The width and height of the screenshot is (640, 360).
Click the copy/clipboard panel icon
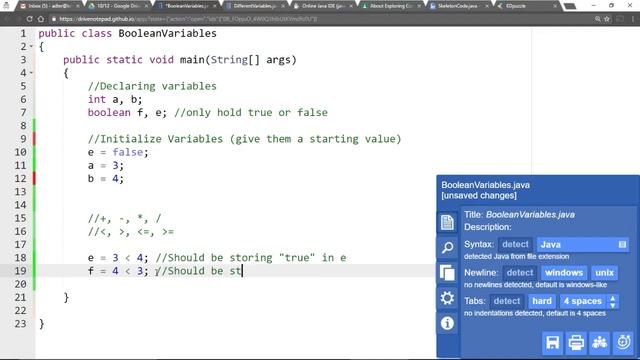[447, 273]
